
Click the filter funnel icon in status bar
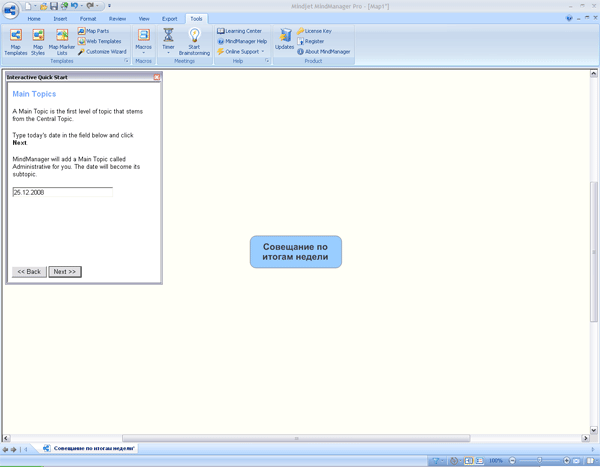click(x=436, y=460)
